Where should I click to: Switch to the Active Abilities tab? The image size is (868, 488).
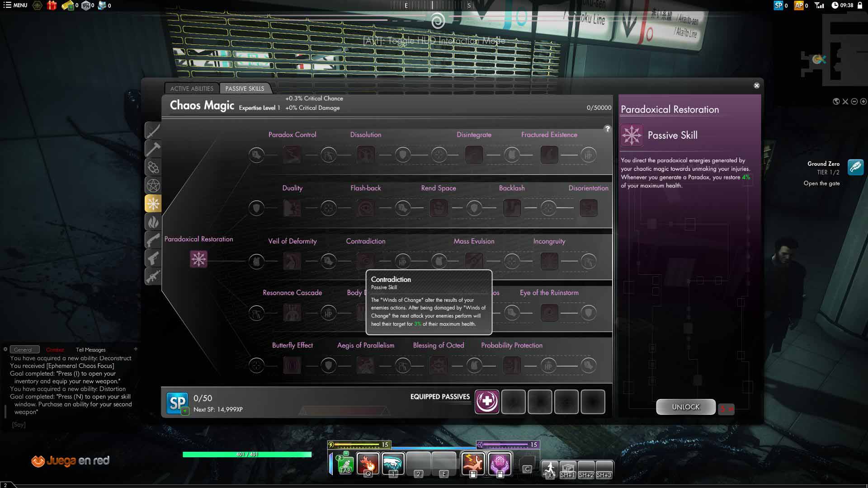pos(192,89)
